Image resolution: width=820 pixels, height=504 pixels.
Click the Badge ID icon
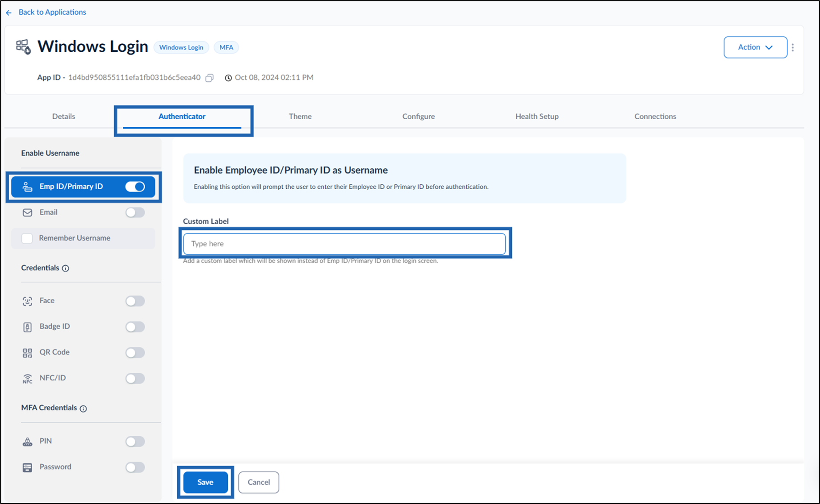(x=27, y=327)
